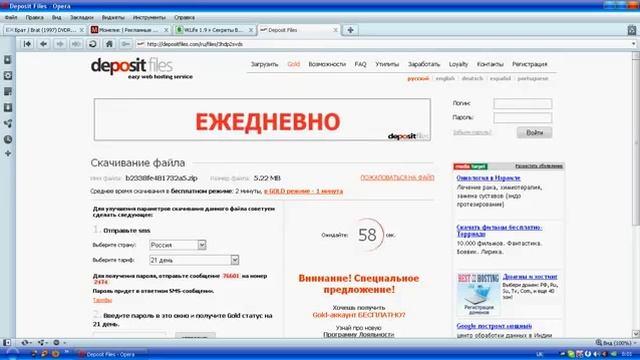Viewport: 640px width, 360px height.
Task: Click the Best Hosting ad thumbnail
Action: point(478,294)
